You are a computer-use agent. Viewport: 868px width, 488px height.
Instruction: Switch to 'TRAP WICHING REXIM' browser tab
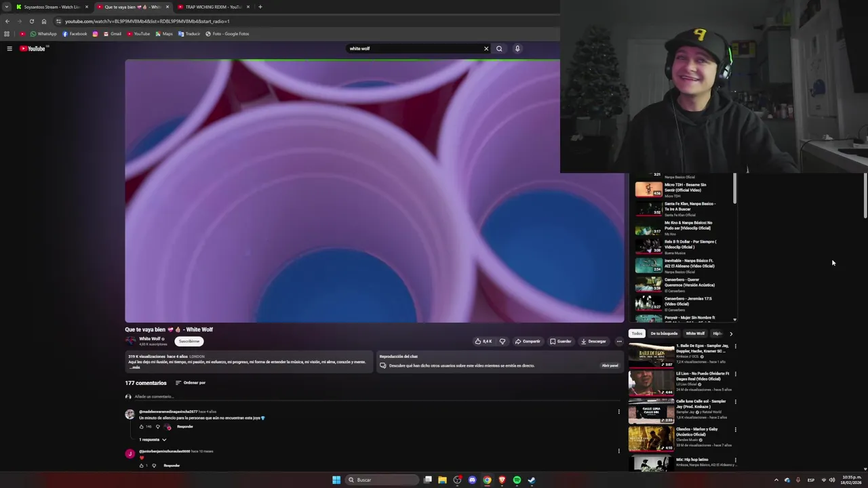click(x=213, y=7)
